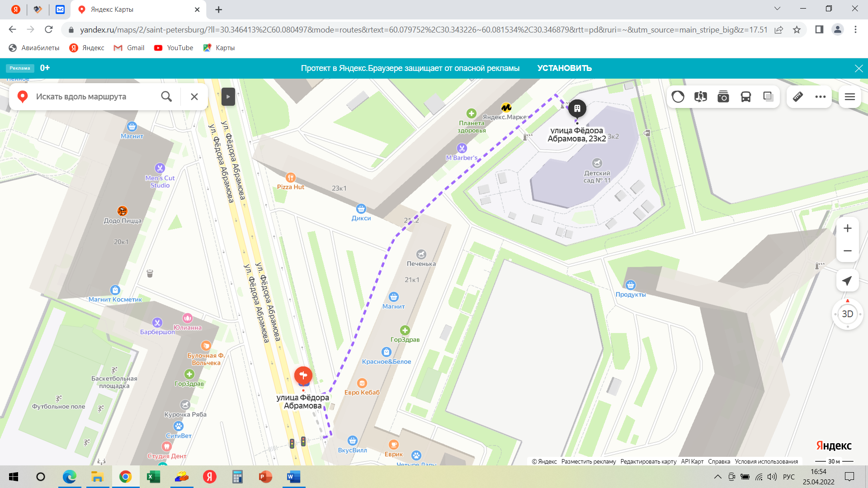Open the Яндекс.Маркет pickup point marker
This screenshot has height=488, width=868.
[506, 108]
